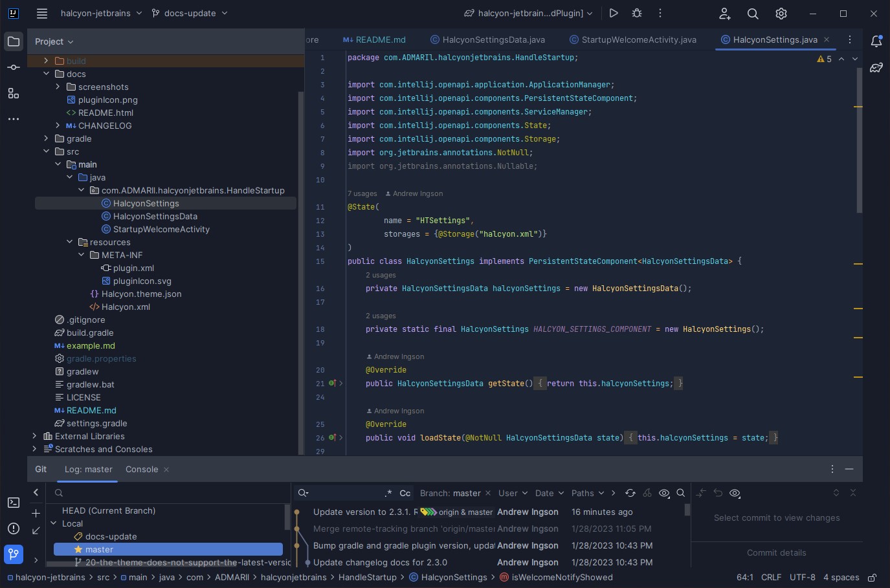Click 4 spaces indent setting
Image resolution: width=890 pixels, height=588 pixels.
(841, 577)
